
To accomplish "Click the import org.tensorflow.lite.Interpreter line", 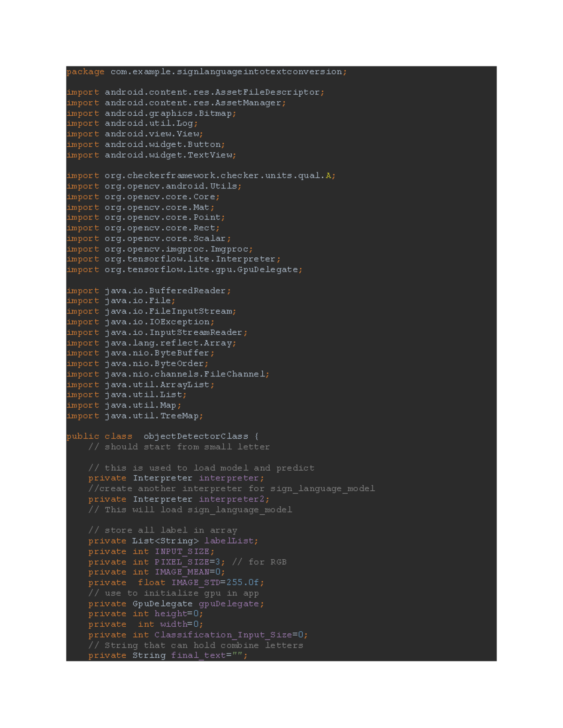I will click(173, 259).
